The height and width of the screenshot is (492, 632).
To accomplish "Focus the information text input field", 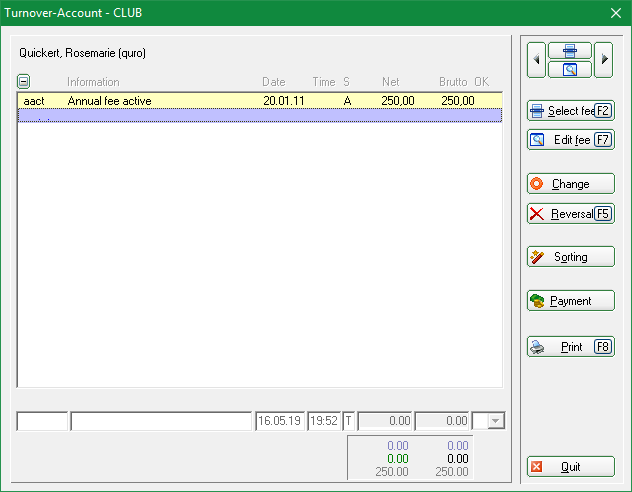I will (x=161, y=421).
